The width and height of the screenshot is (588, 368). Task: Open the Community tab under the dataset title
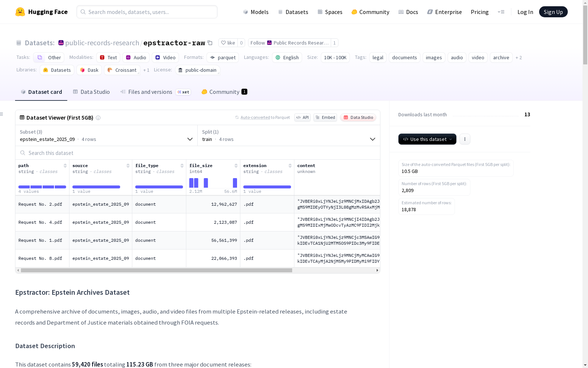pyautogui.click(x=224, y=92)
